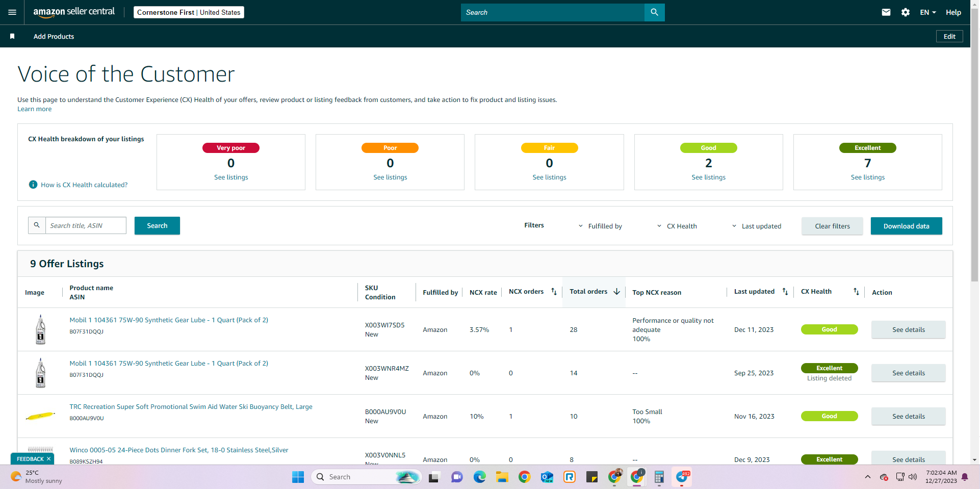The image size is (980, 489).
Task: See details for SKU X003WNR4MZ
Action: (x=908, y=373)
